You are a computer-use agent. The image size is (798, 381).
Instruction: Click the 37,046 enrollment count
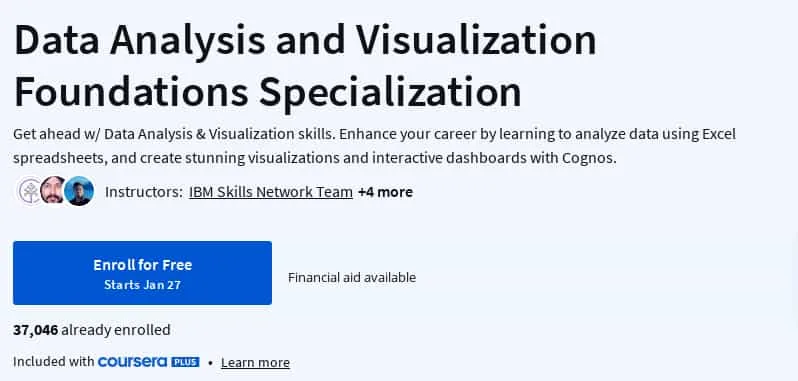[36, 330]
